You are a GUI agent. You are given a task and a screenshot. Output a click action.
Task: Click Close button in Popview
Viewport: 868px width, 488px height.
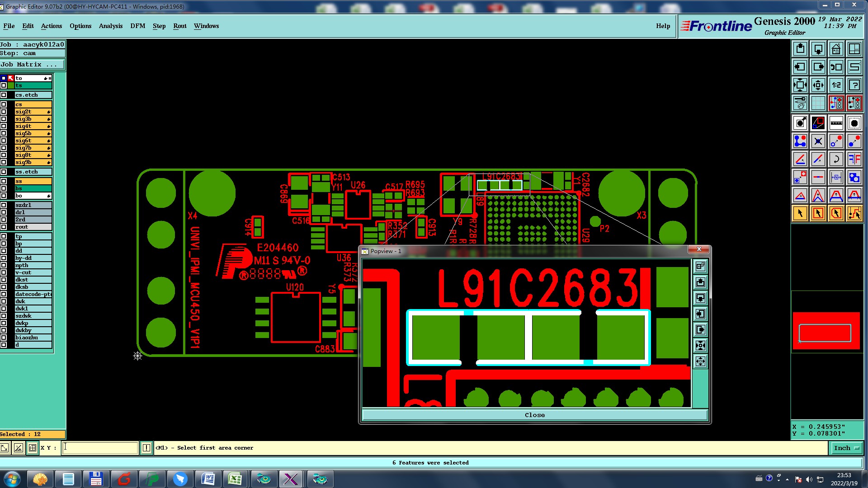coord(534,415)
